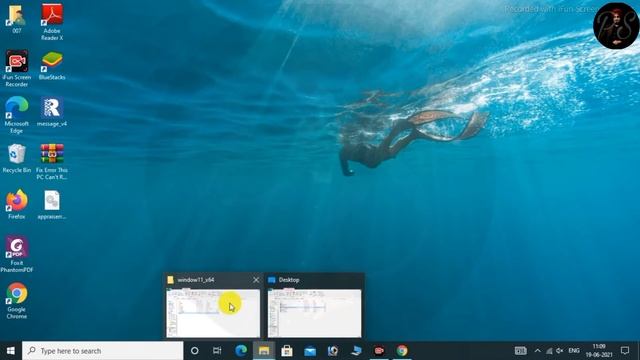Select the appraiser file icon on desktop
The width and height of the screenshot is (640, 360).
tap(52, 205)
